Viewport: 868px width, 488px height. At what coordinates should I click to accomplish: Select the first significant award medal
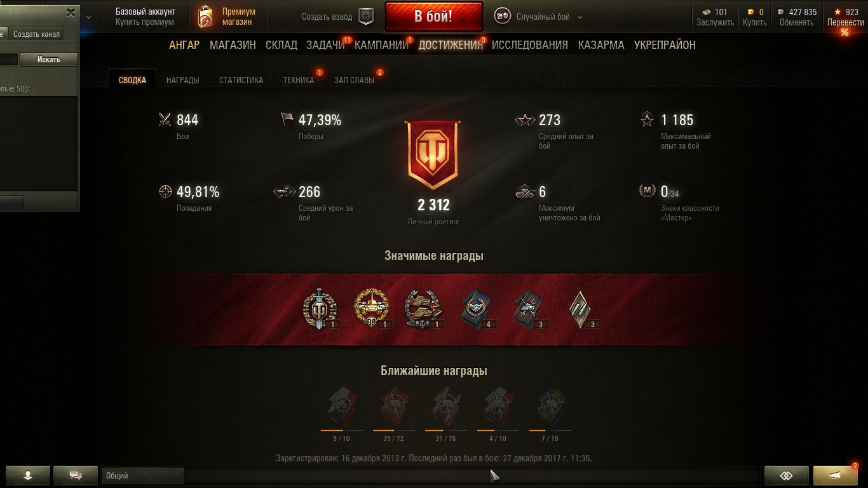click(x=316, y=309)
